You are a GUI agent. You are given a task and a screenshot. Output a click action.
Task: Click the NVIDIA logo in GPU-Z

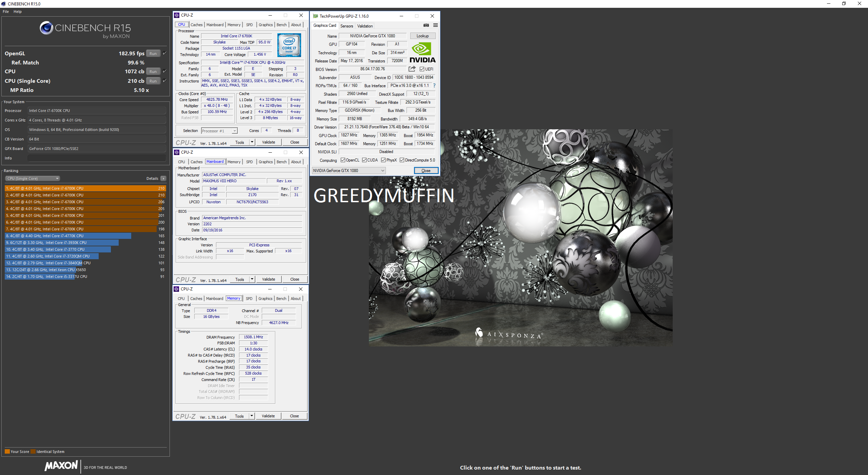(x=422, y=53)
